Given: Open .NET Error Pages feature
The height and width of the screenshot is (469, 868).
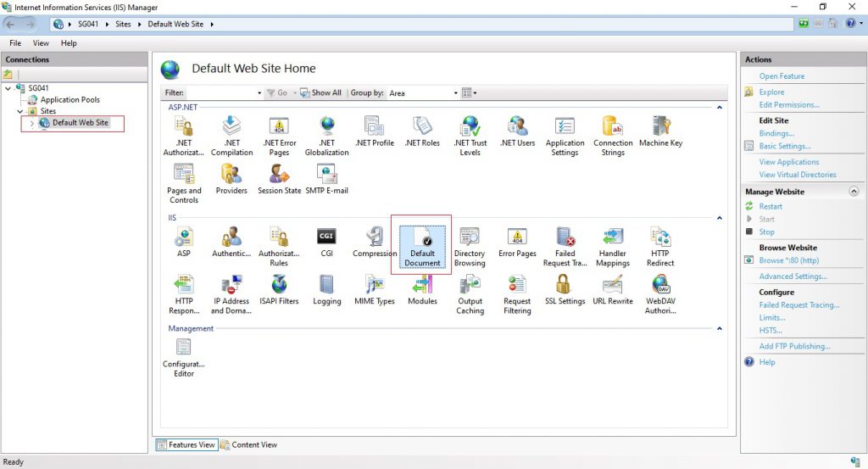Looking at the screenshot, I should pyautogui.click(x=279, y=137).
